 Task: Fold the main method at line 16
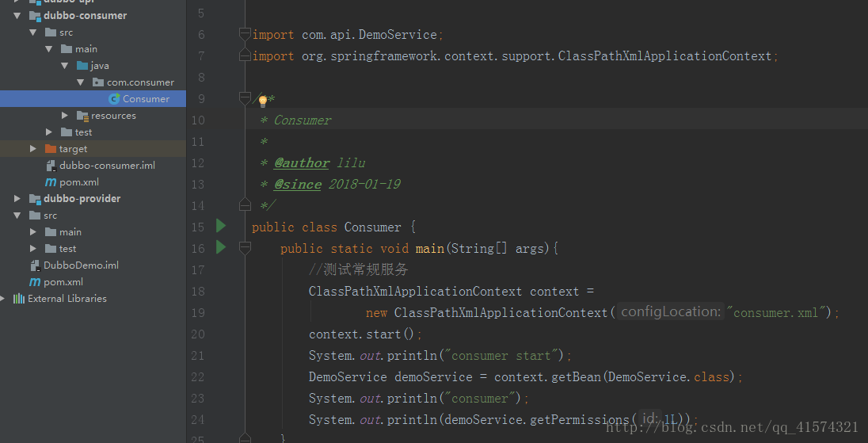245,248
